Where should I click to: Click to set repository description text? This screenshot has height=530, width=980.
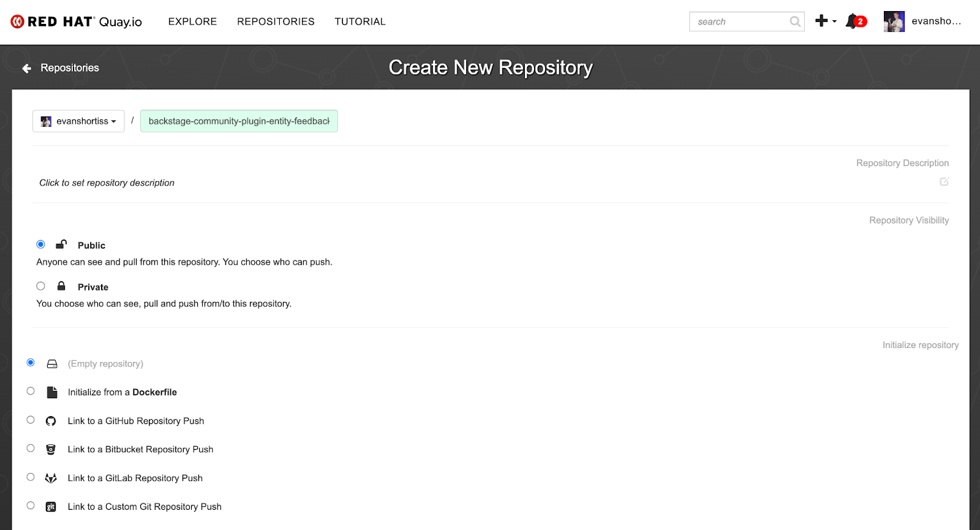click(107, 183)
